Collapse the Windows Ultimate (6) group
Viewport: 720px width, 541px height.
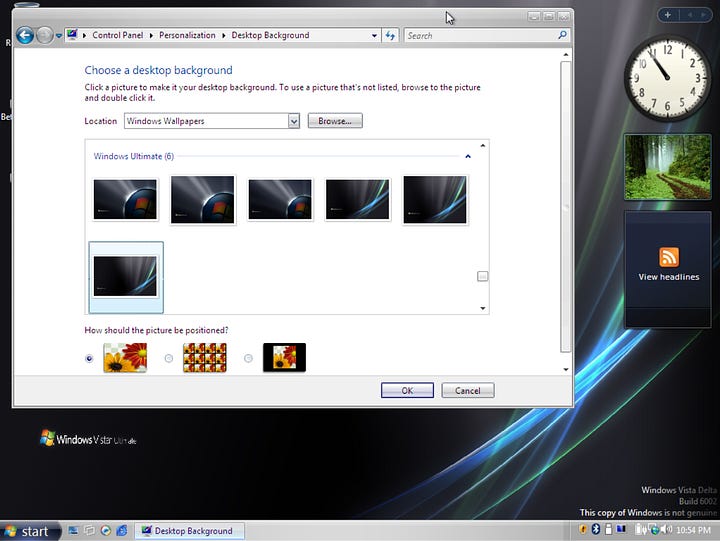coord(468,156)
